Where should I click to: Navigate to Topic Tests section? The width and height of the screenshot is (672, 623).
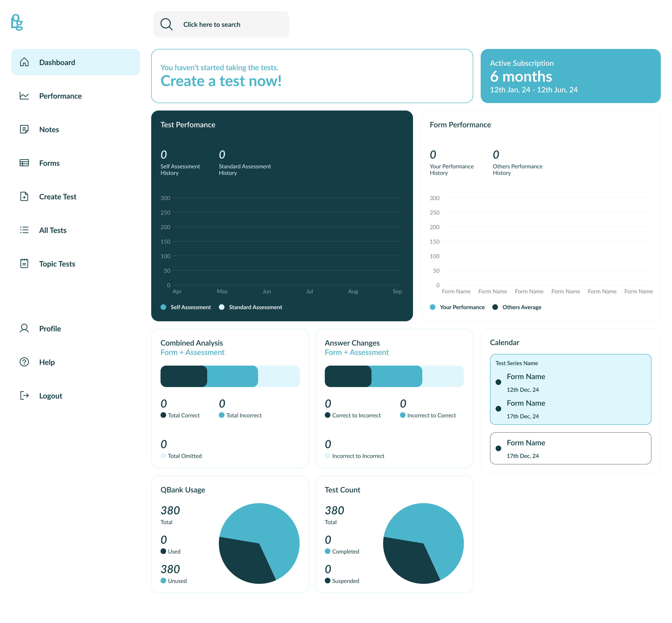pos(57,263)
